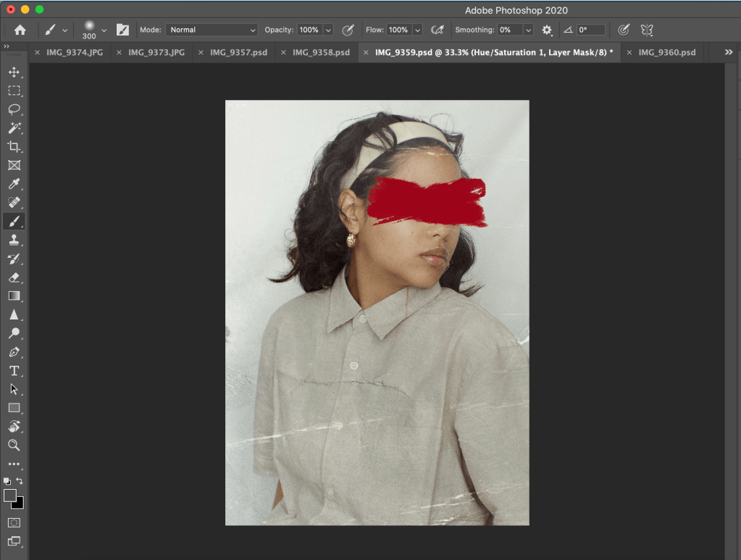Click the foreground color swatch
741x560 pixels.
(x=10, y=496)
